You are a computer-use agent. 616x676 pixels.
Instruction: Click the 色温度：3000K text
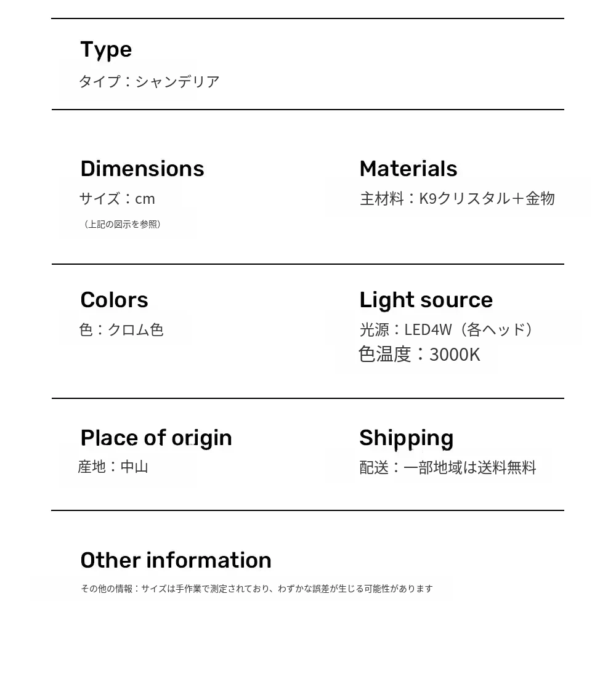tap(419, 355)
